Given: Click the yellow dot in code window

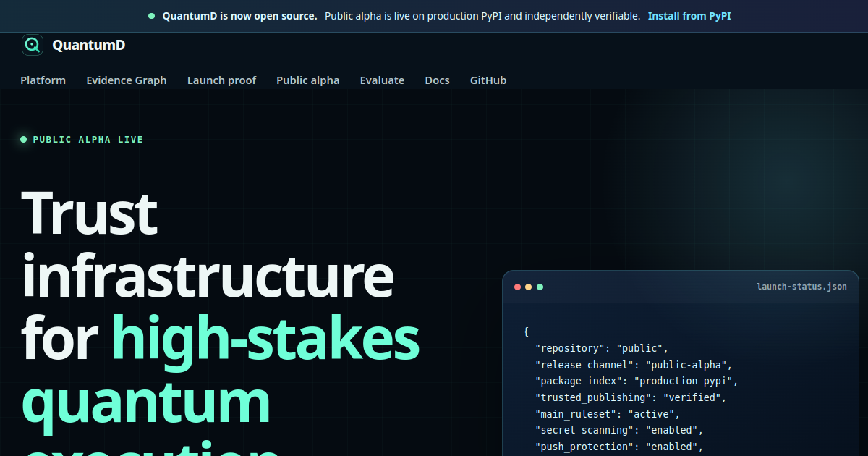Looking at the screenshot, I should (529, 287).
